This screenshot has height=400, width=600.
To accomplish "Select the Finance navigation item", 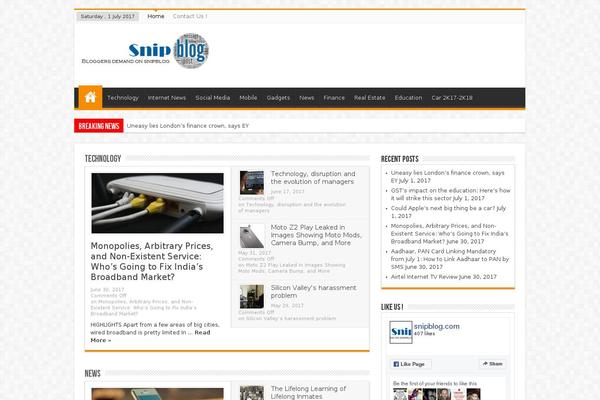I will (334, 98).
